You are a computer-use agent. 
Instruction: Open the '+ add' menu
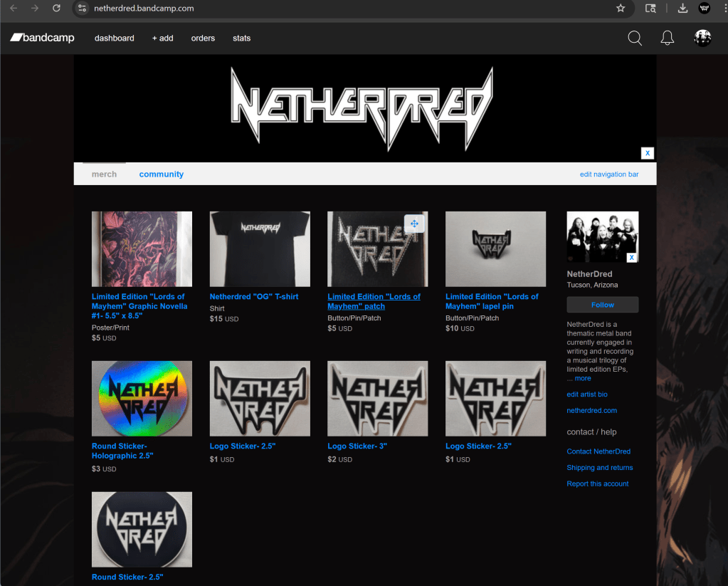(162, 38)
